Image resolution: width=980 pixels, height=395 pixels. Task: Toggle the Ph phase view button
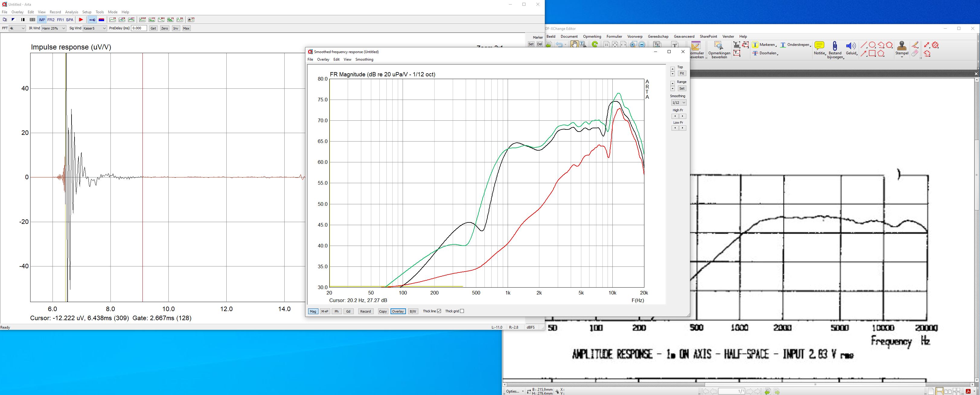[x=336, y=311]
